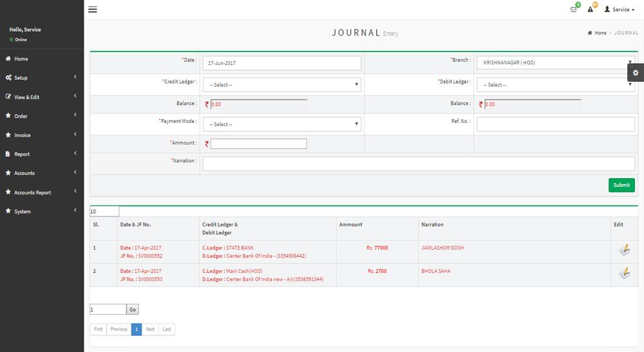Click the narration BHOLA SAHA

pyautogui.click(x=436, y=271)
